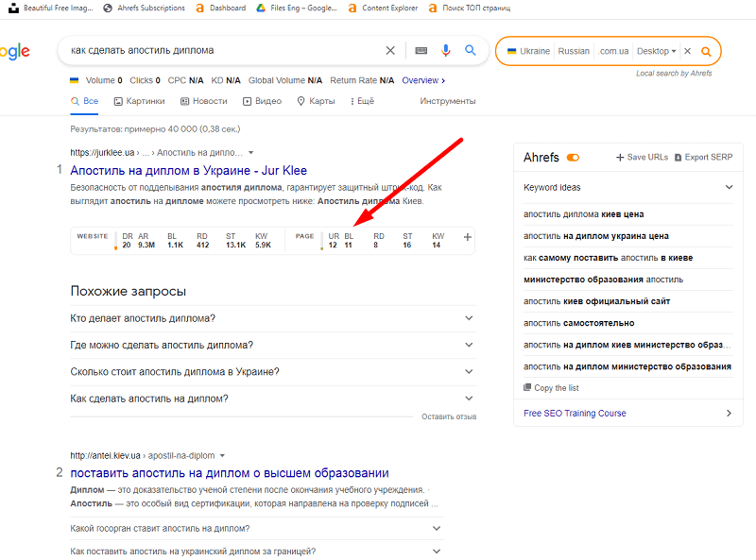Image resolution: width=756 pixels, height=560 pixels.
Task: Click the Save URLs button
Action: (x=642, y=158)
